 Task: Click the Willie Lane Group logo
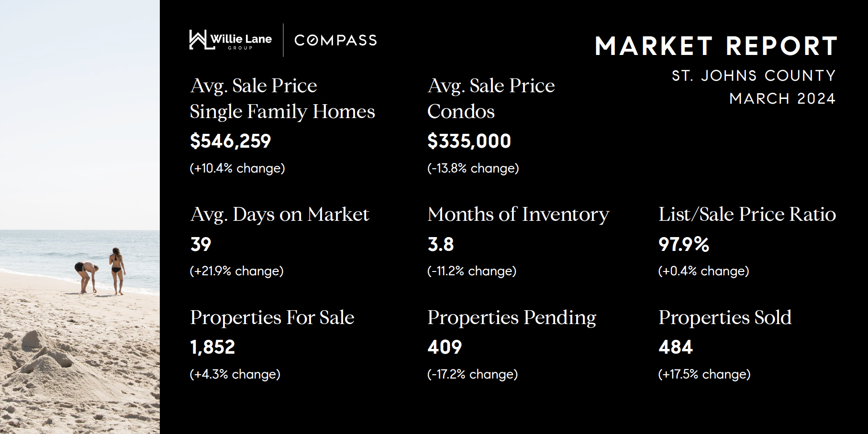coord(230,40)
